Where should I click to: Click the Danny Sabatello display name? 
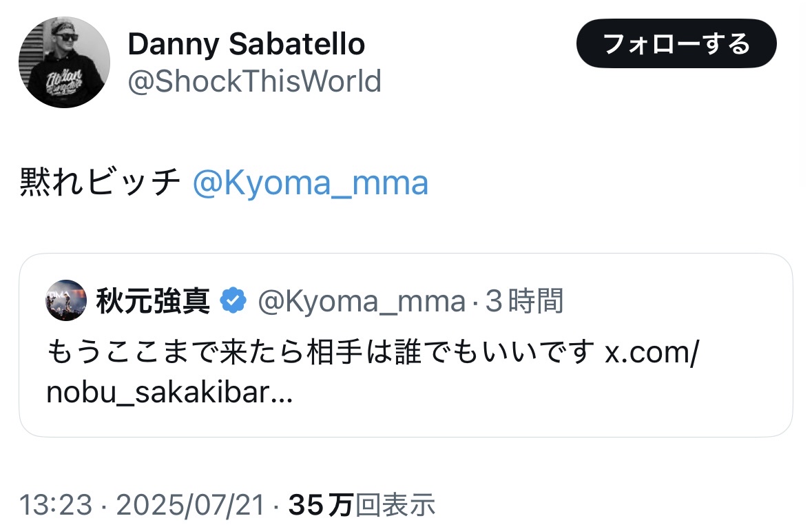point(246,45)
